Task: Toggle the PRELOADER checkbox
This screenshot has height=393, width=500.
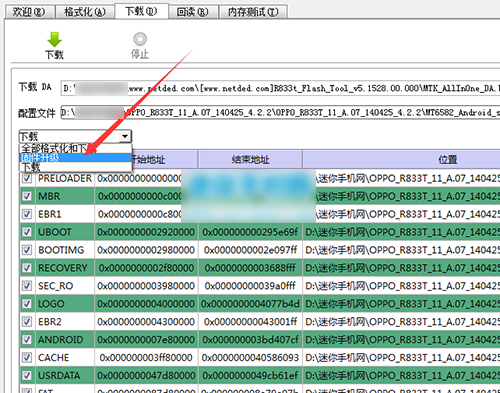Action: (27, 178)
